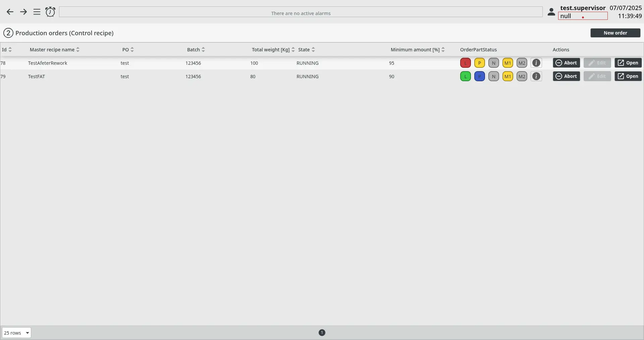The height and width of the screenshot is (340, 644).
Task: Click the RUNNING state of order 78
Action: [308, 63]
